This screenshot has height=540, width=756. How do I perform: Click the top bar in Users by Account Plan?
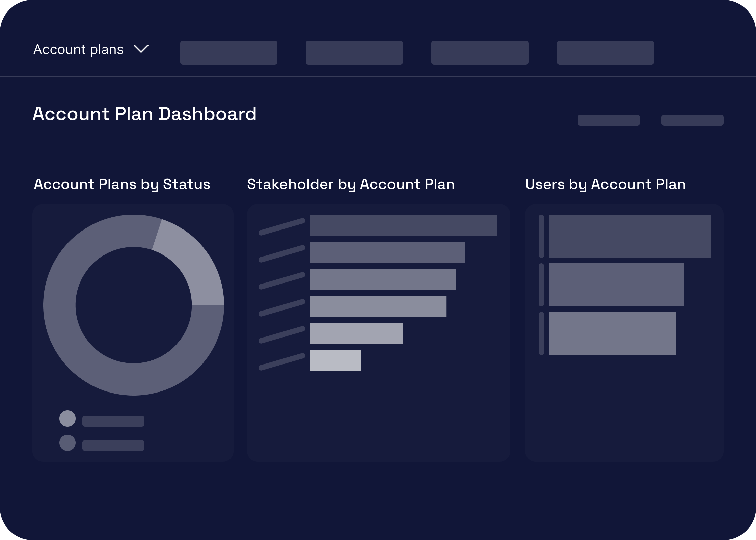630,236
